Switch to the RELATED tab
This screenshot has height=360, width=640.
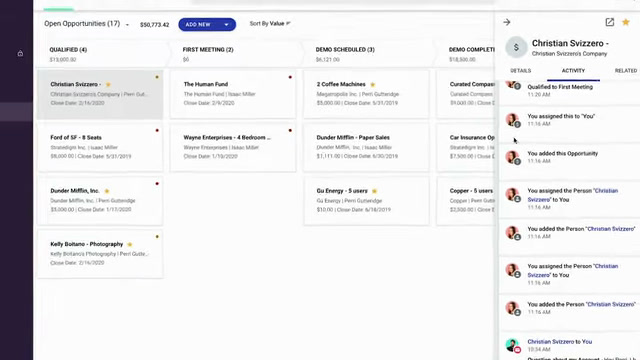[626, 71]
